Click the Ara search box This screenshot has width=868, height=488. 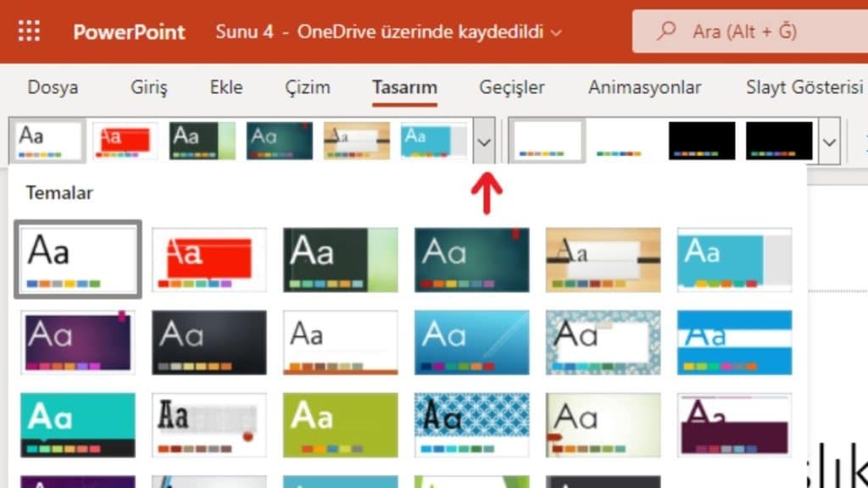pos(750,31)
